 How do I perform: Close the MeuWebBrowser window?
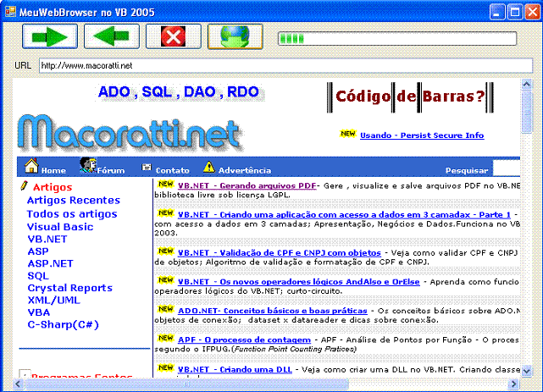532,13
